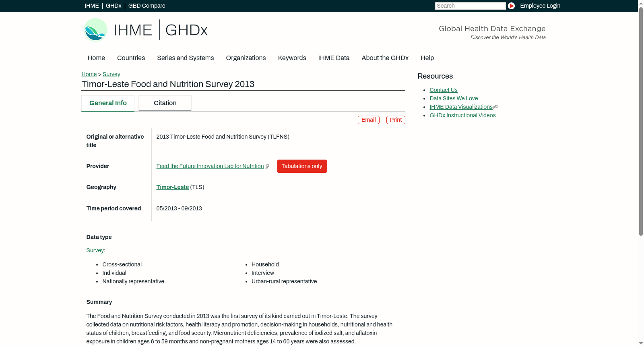Switch to the Citation tab
644x347 pixels.
[165, 103]
